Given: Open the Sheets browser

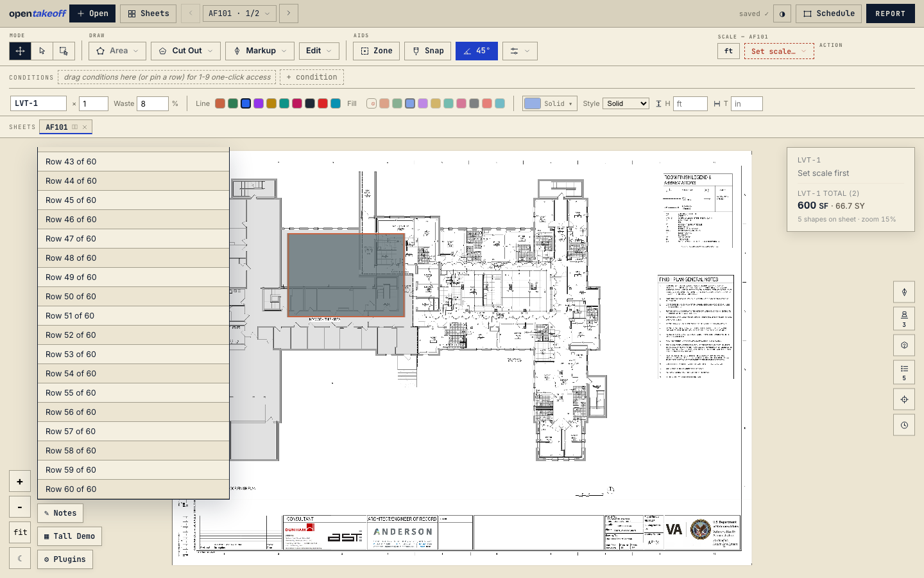Looking at the screenshot, I should 148,13.
